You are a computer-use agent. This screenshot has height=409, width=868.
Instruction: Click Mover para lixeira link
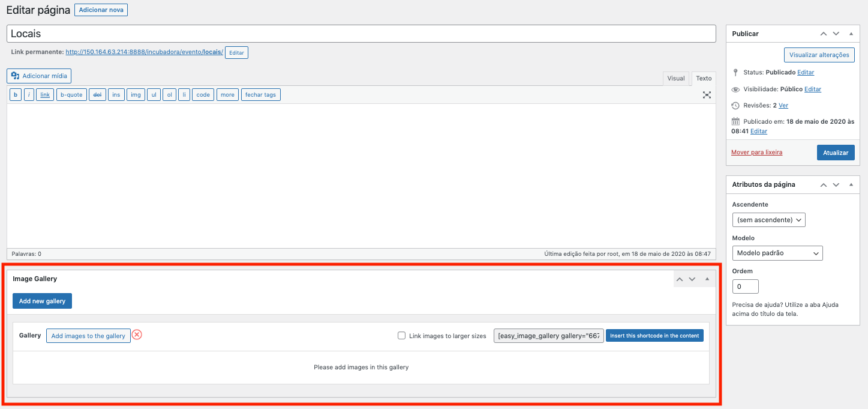pos(756,153)
